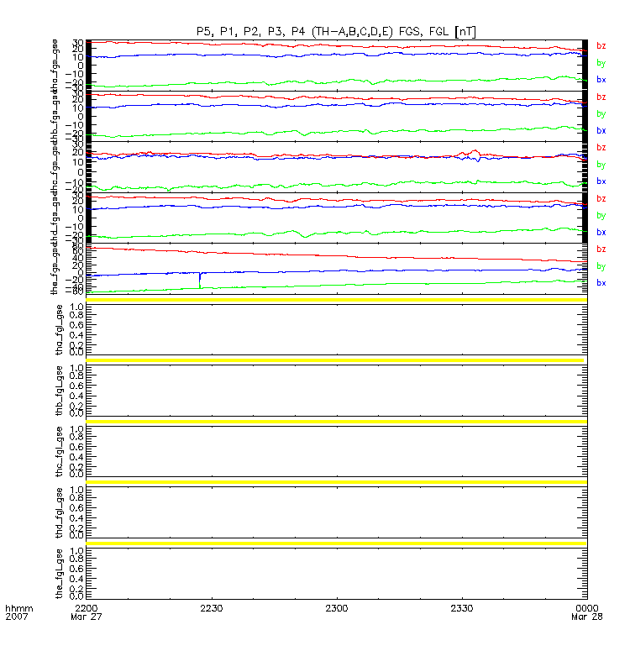Click the "2007" year label
Image resolution: width=630 pixels, height=672 pixels.
point(16,617)
